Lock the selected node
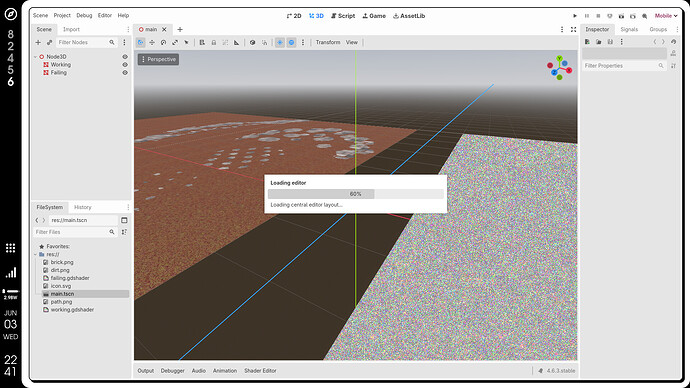Viewport: 690px width, 388px height. coord(214,42)
